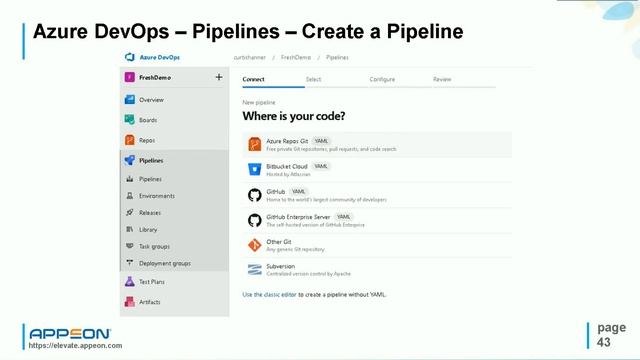Open the Pipelines sub-item label

[150, 179]
